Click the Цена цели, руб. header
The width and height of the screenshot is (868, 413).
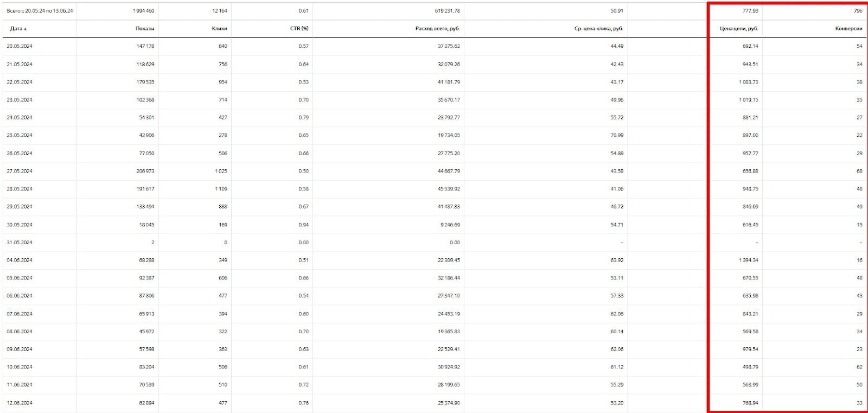[739, 29]
